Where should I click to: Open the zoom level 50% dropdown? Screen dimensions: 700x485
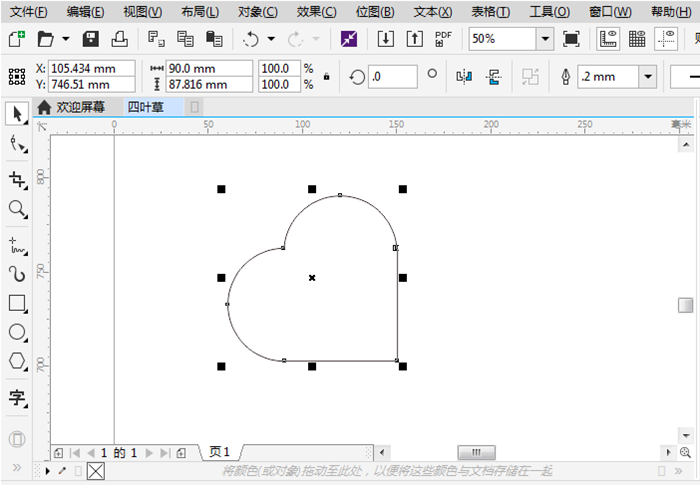544,39
